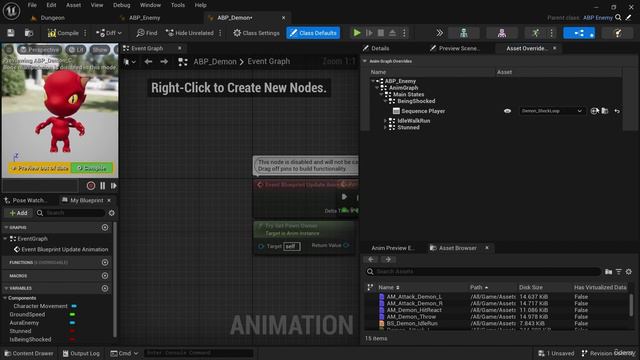Open Find in blueprint
Image resolution: width=640 pixels, height=360 pixels.
coord(147,33)
